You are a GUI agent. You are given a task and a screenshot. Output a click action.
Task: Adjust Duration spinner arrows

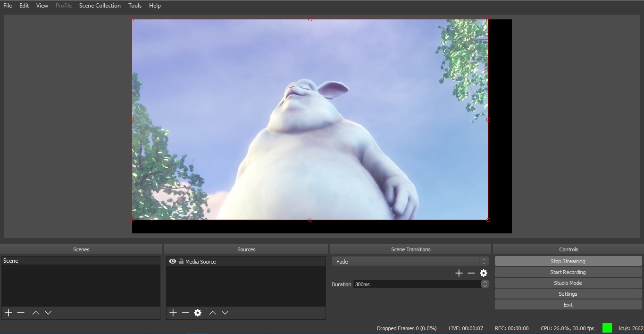485,284
